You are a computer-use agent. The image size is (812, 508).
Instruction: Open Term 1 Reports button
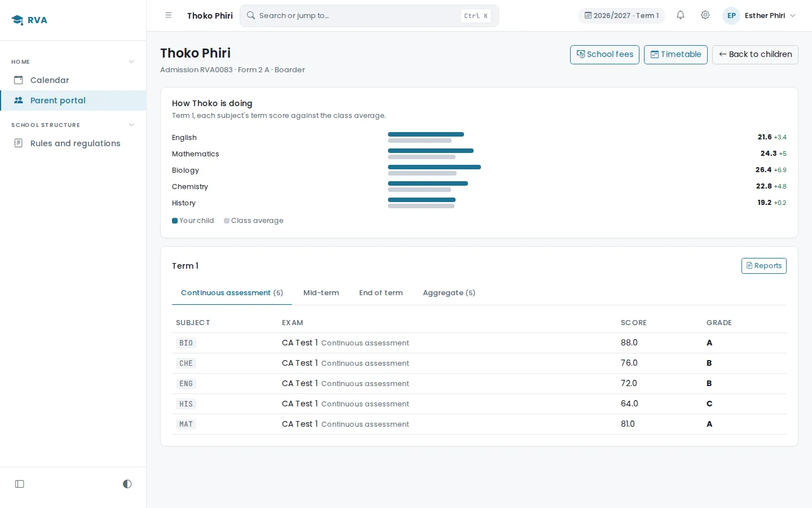click(x=764, y=266)
